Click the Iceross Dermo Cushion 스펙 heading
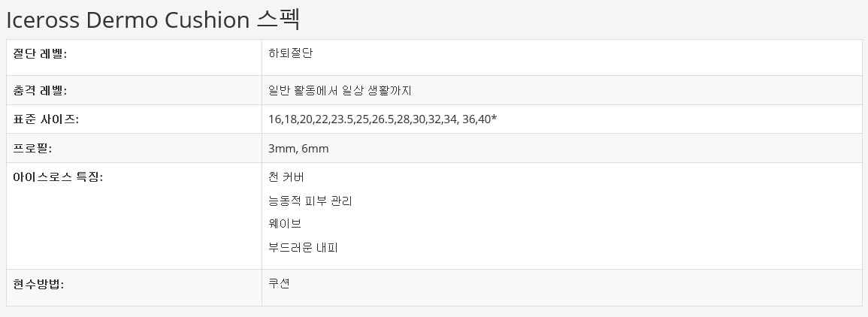 click(153, 20)
